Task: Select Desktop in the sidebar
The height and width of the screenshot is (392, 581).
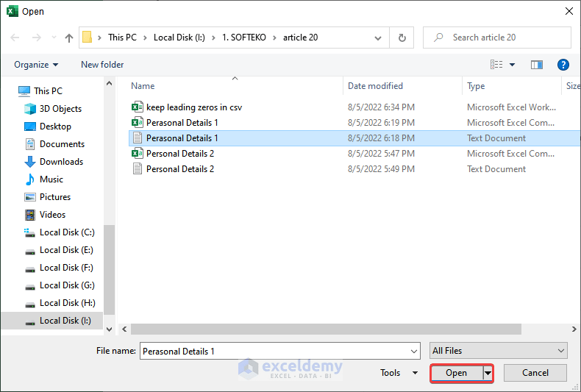Action: point(47,126)
